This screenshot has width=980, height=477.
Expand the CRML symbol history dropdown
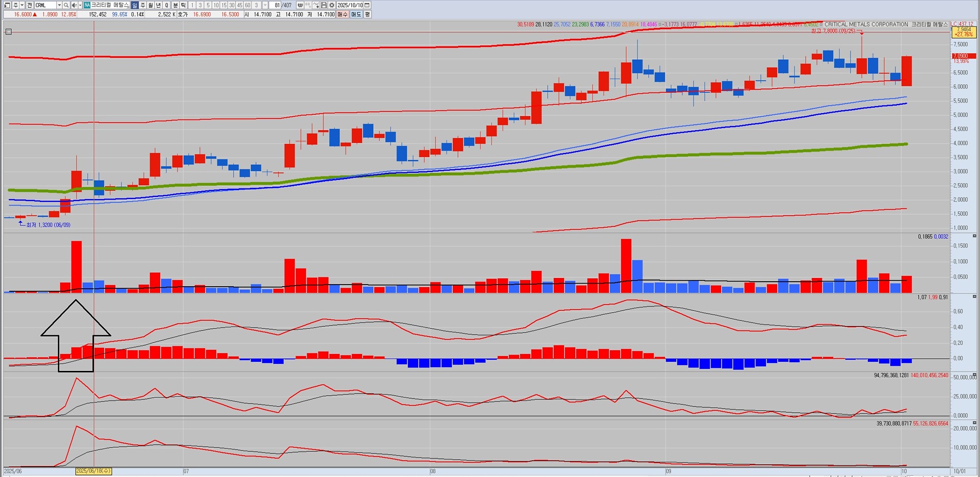[x=59, y=5]
